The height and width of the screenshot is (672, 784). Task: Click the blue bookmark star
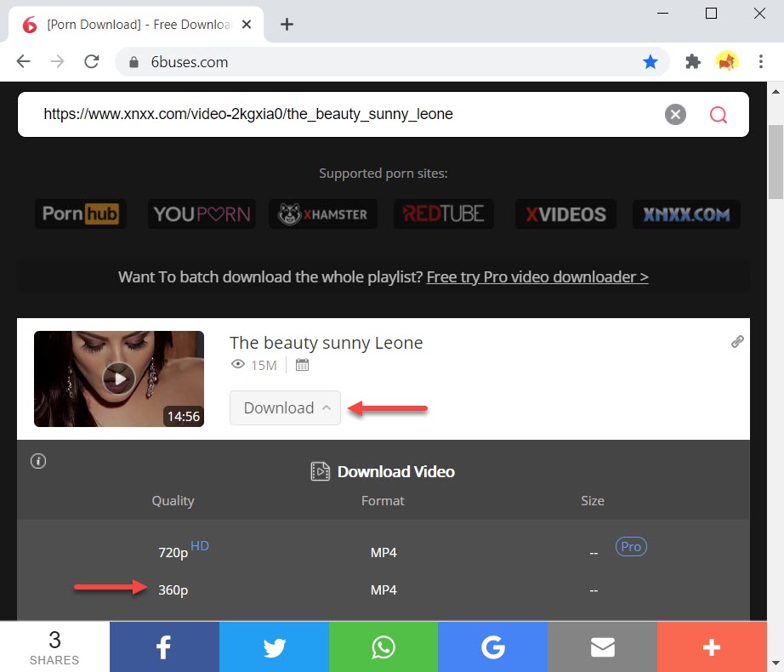tap(650, 62)
